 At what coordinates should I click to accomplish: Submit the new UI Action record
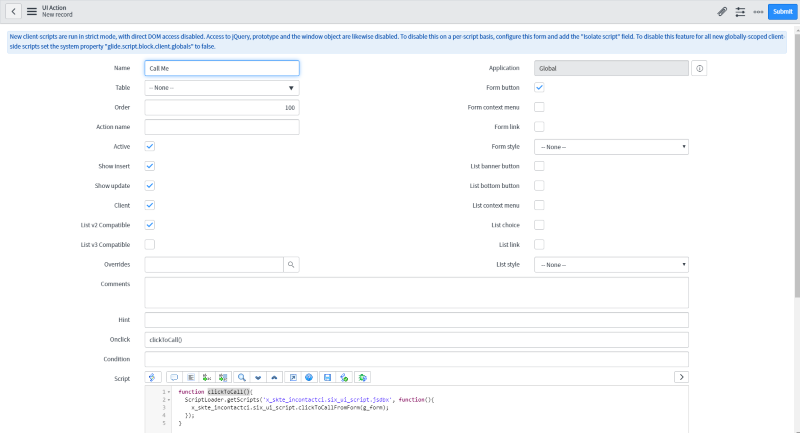(x=781, y=11)
